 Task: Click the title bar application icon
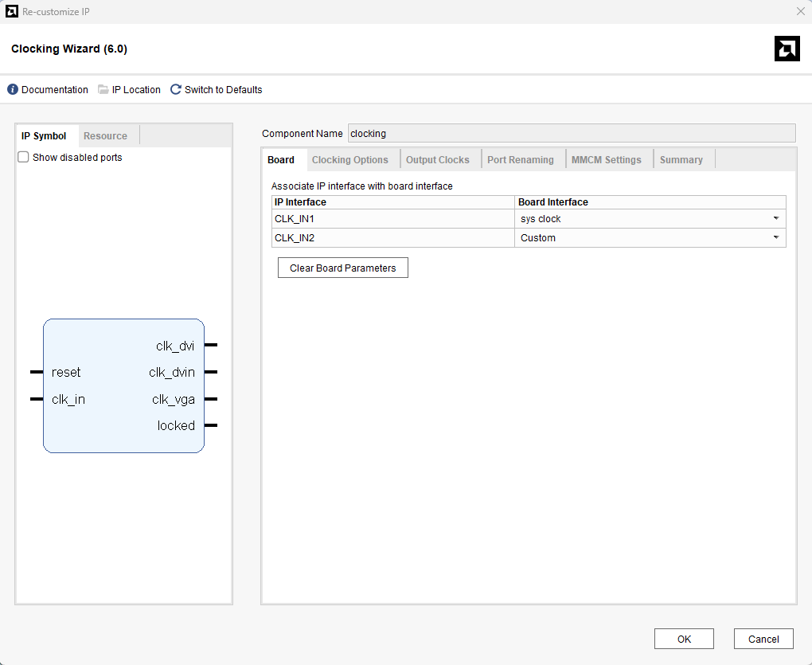[x=12, y=11]
